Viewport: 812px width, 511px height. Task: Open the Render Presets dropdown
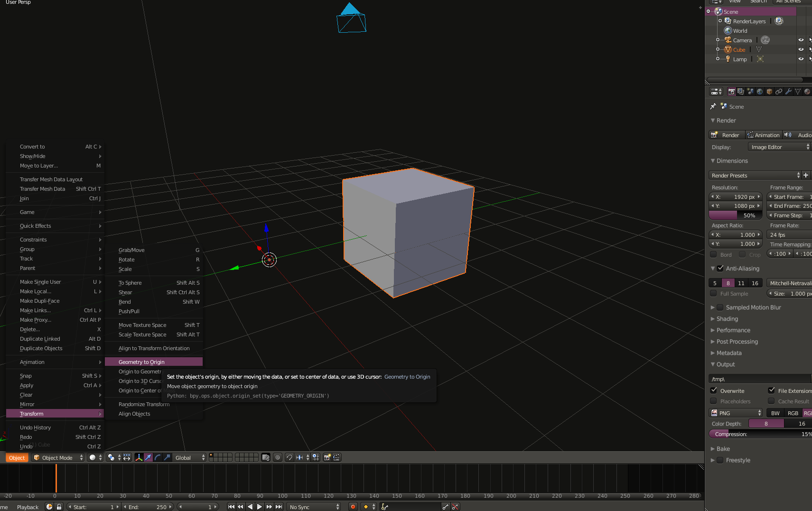(x=755, y=175)
